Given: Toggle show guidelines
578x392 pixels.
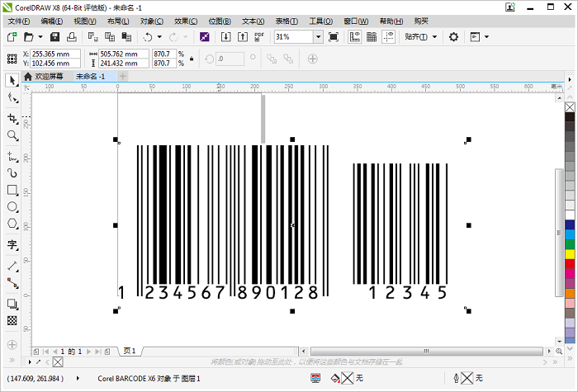Looking at the screenshot, I should click(x=389, y=37).
